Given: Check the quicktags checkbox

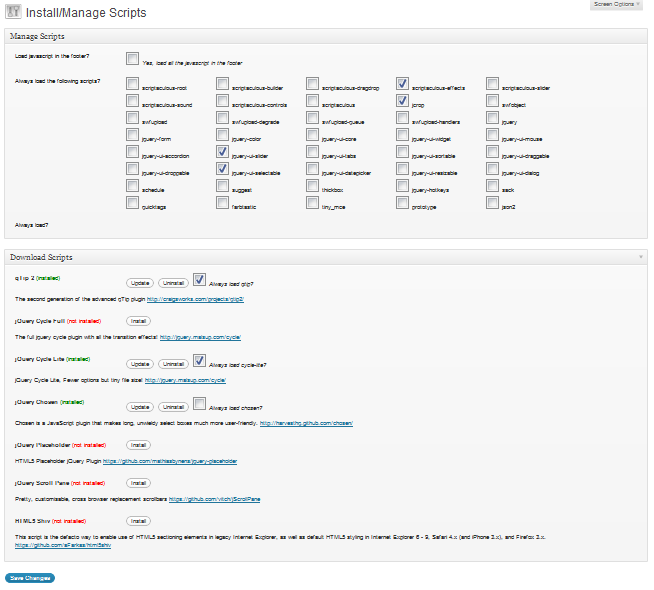Looking at the screenshot, I should (x=132, y=203).
